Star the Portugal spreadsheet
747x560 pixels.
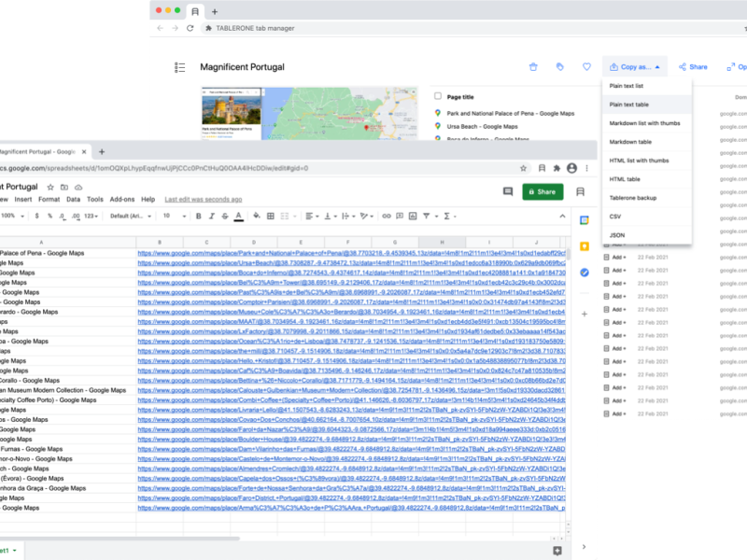[x=50, y=188]
